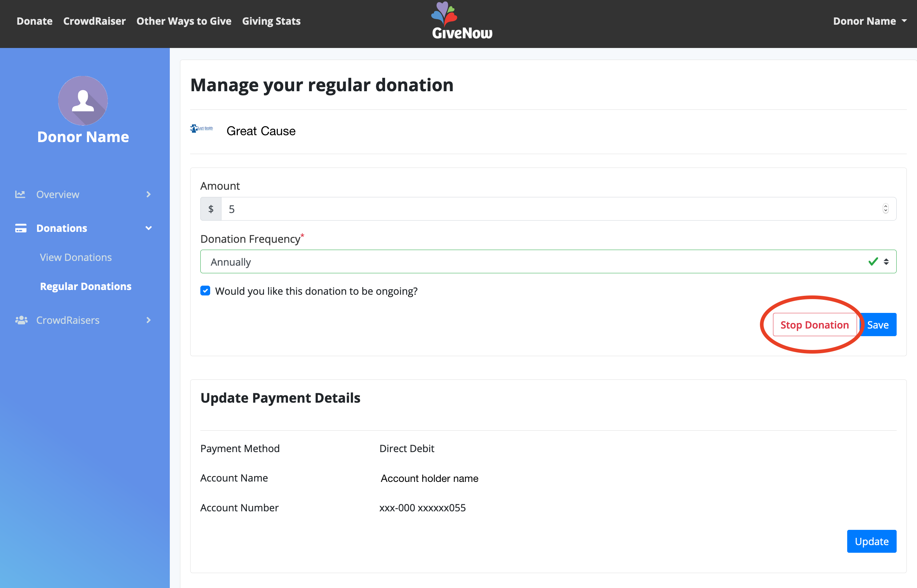Click the Direct Debit payment method value
Image resolution: width=917 pixels, height=588 pixels.
(407, 449)
